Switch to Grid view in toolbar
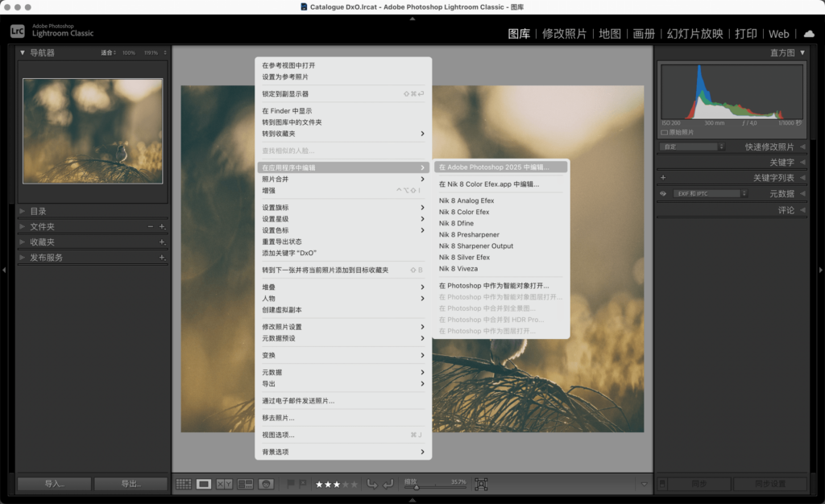 pos(183,484)
